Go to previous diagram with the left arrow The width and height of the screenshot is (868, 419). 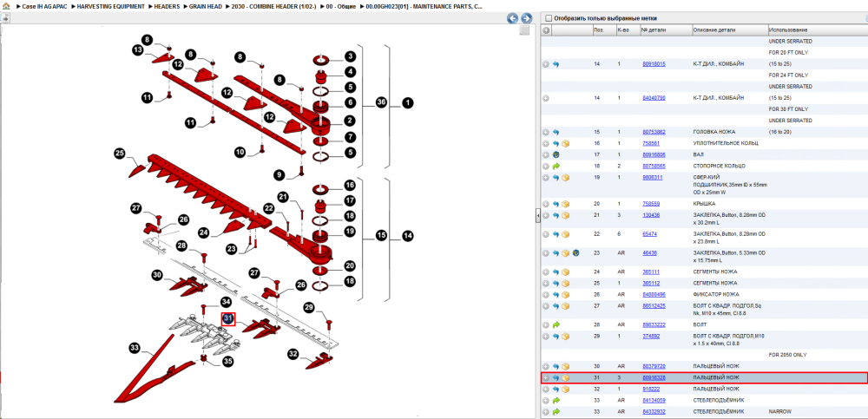513,18
